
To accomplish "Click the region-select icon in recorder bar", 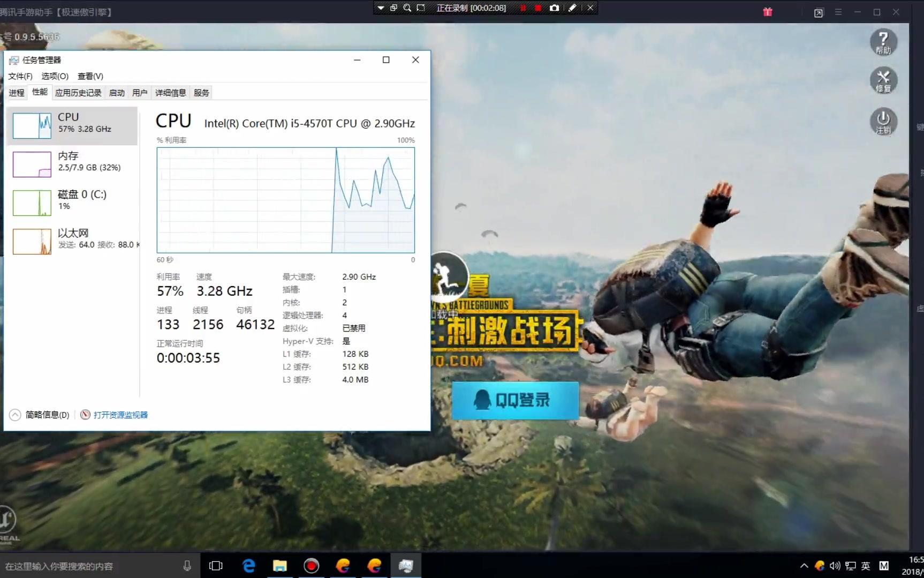I will [x=421, y=8].
